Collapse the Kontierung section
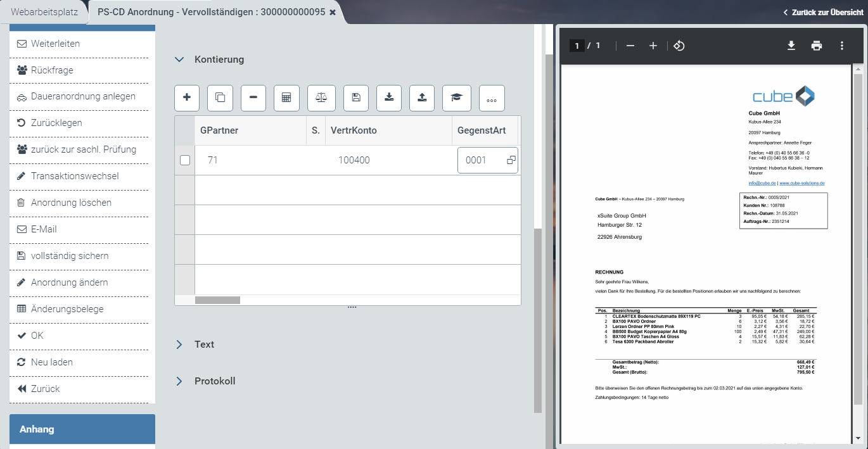 [x=180, y=60]
